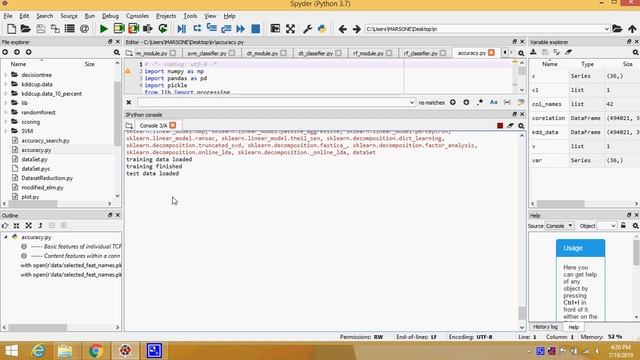Maximize current pane icon in toolbar
The height and width of the screenshot is (360, 640).
click(x=276, y=29)
